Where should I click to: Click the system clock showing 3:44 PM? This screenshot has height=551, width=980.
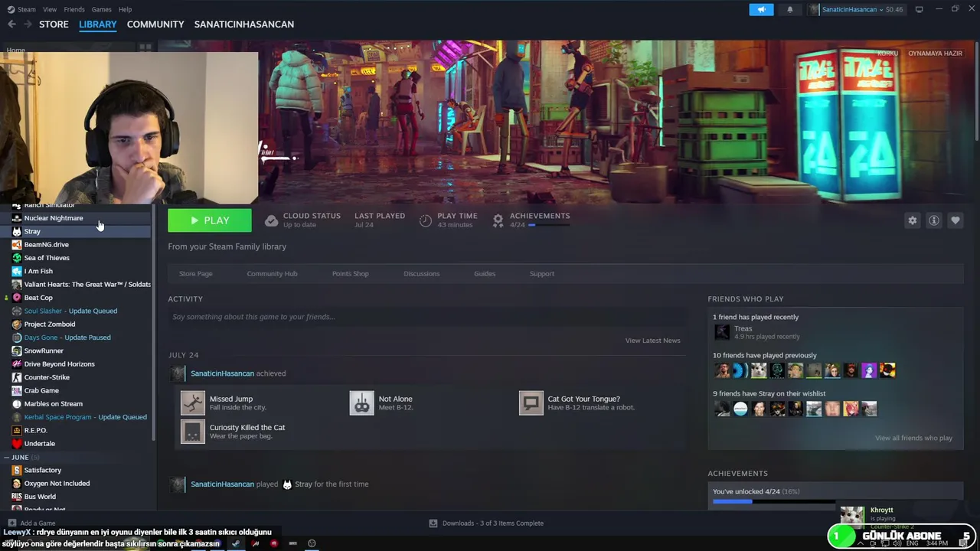coord(937,543)
